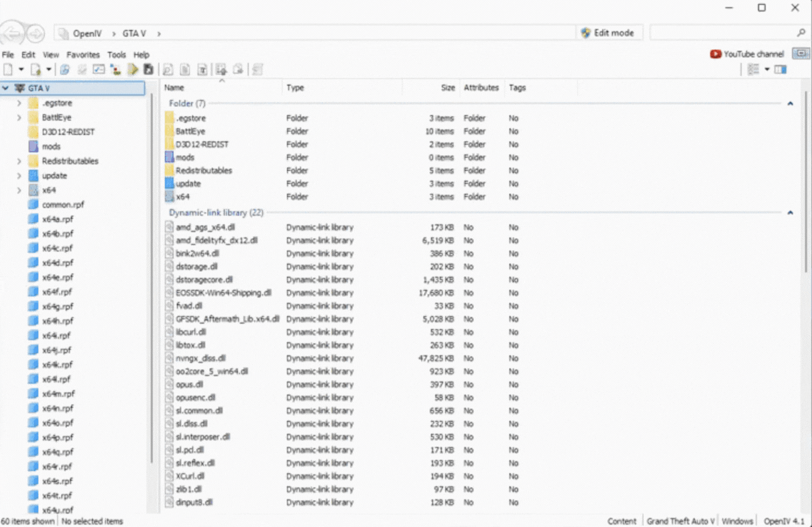Open the Tools menu
The image size is (812, 527).
[x=117, y=54]
